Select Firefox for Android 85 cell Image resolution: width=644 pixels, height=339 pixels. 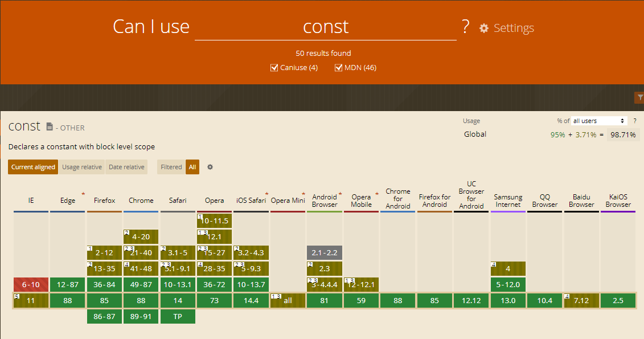tap(434, 301)
